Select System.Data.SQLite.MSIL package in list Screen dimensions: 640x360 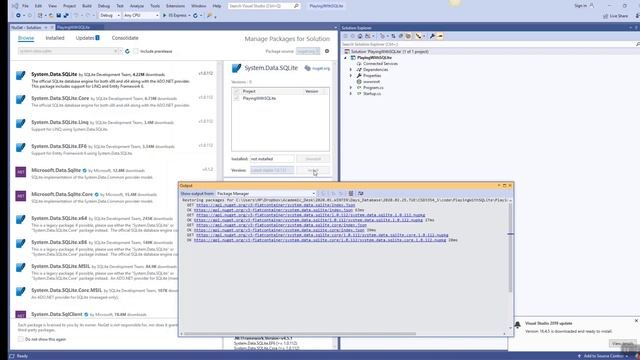pyautogui.click(x=96, y=273)
